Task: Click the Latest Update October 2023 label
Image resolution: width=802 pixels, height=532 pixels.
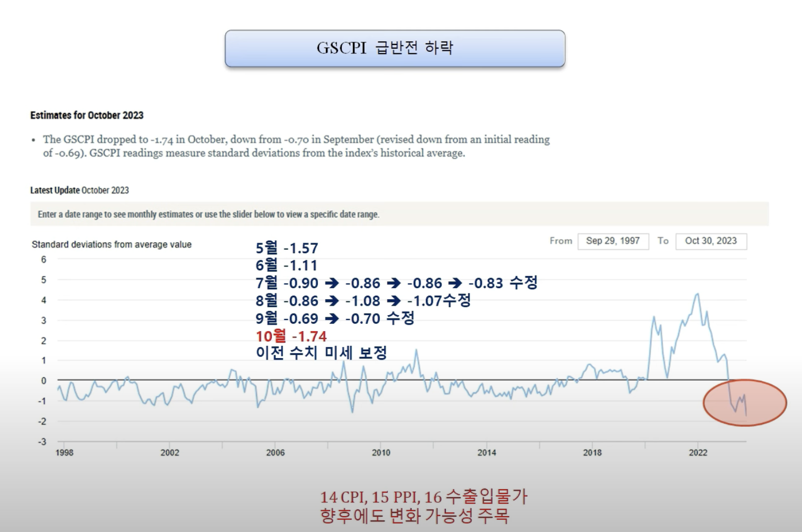Action: point(79,190)
